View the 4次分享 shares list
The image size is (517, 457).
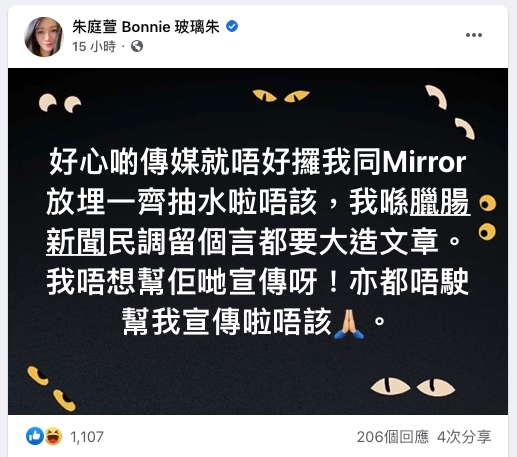(x=464, y=437)
